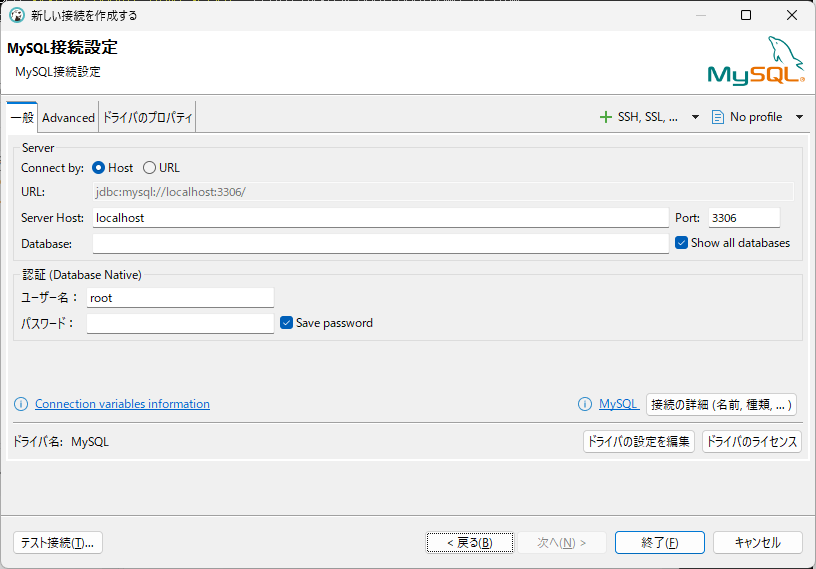The width and height of the screenshot is (816, 569).
Task: Select the Host radio button
Action: pos(98,168)
